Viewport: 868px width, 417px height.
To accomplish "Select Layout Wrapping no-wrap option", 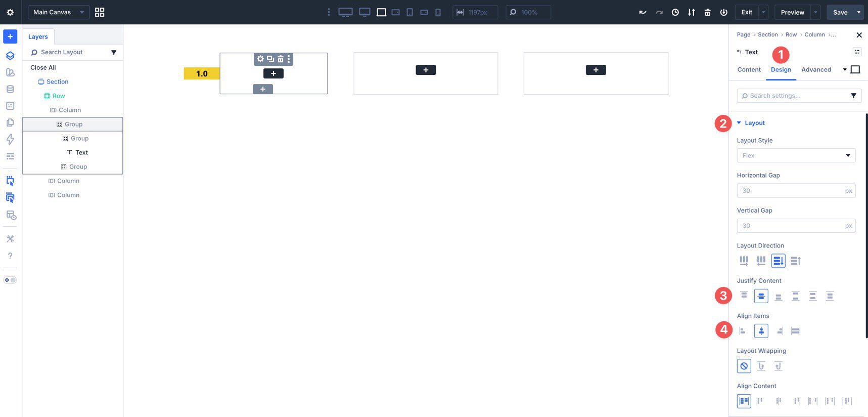I will [x=744, y=366].
